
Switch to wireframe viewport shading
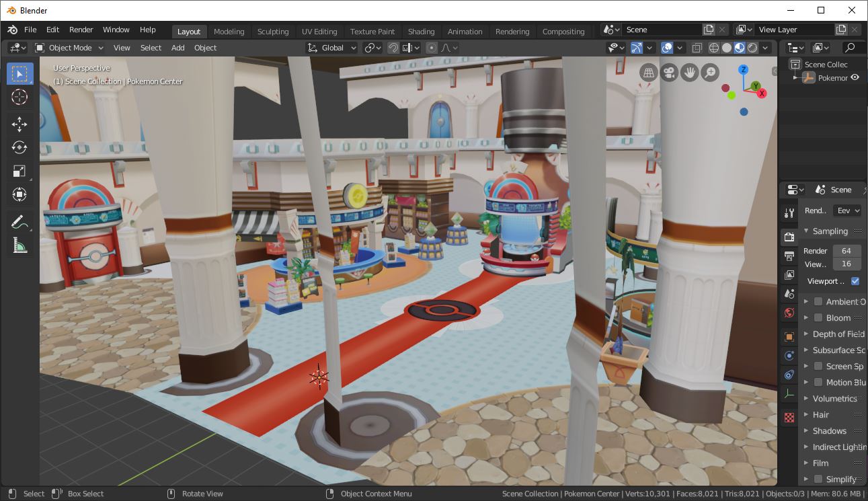[714, 48]
